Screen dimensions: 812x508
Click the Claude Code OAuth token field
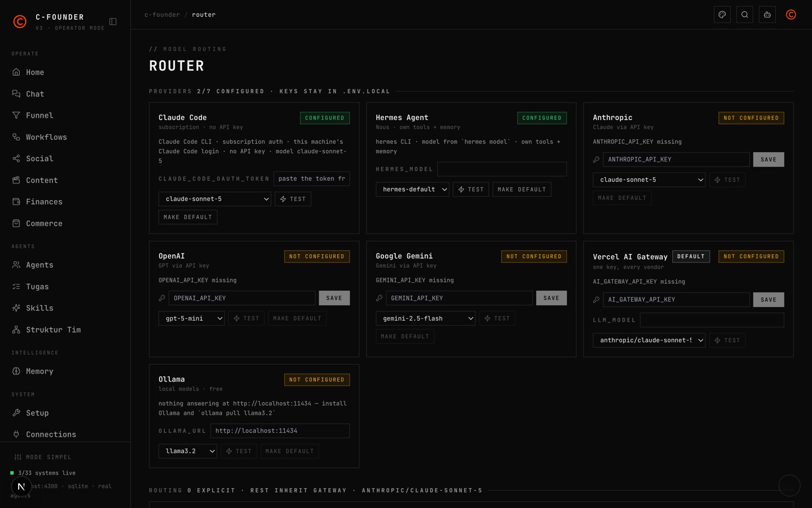point(312,178)
